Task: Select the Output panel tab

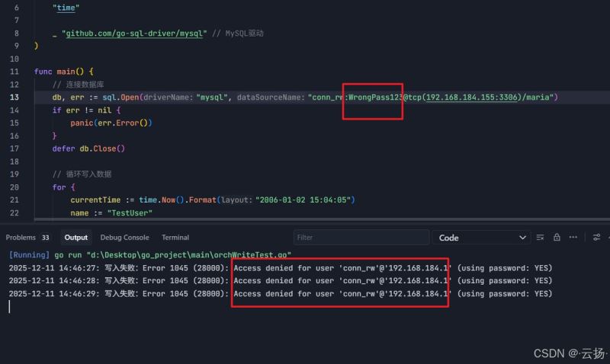Action: pos(75,238)
